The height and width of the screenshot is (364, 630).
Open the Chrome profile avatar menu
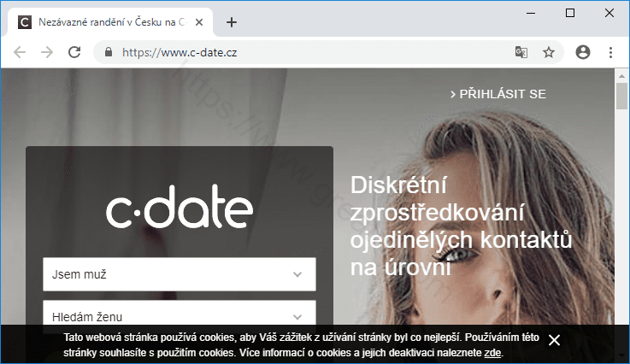[583, 52]
